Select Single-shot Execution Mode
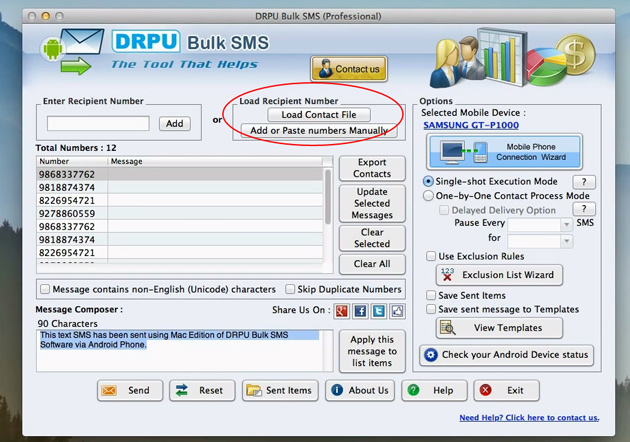The image size is (630, 442). [x=428, y=181]
